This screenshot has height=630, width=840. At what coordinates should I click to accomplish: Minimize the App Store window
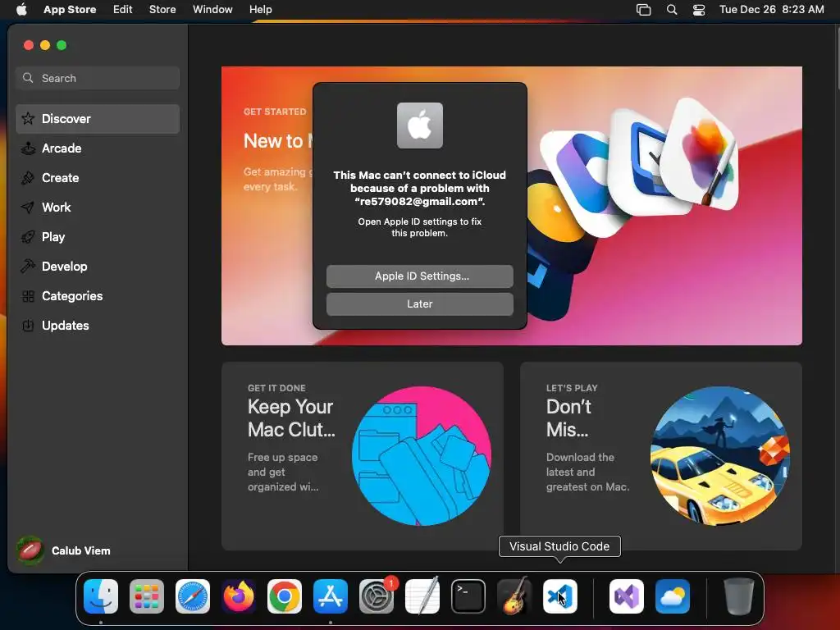pos(45,46)
